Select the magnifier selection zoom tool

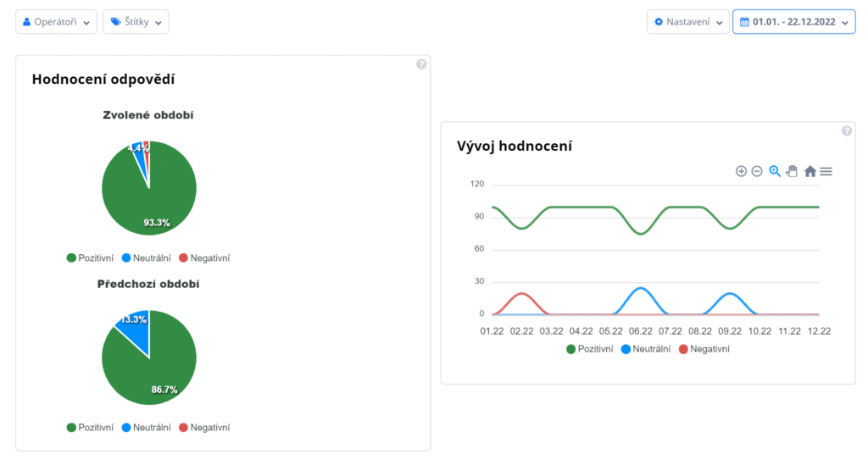click(x=775, y=171)
